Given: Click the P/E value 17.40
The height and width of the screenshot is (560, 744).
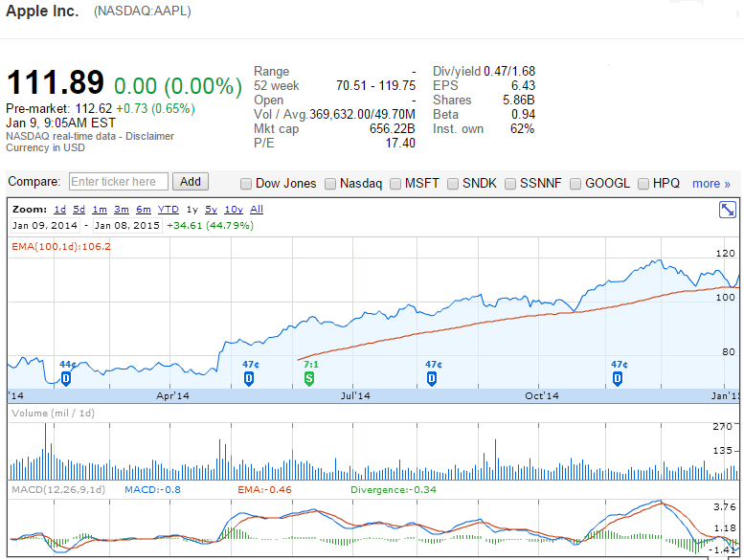Looking at the screenshot, I should point(400,144).
